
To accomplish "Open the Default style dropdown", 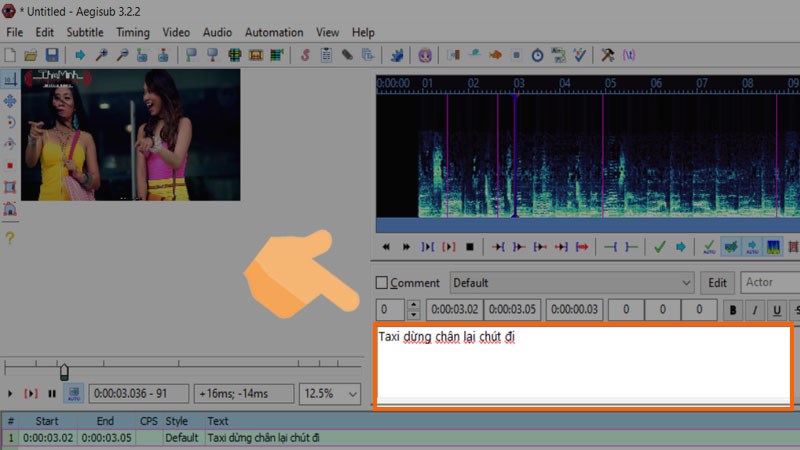I will (x=571, y=283).
